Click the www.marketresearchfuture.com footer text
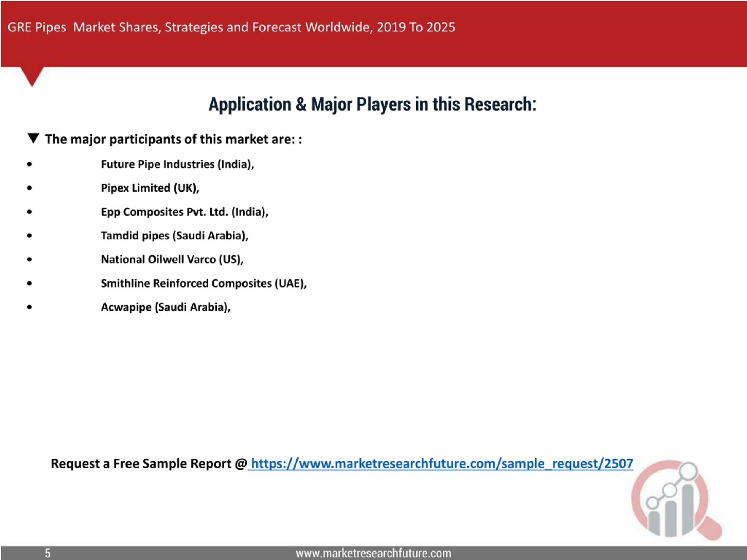The height and width of the screenshot is (560, 747). tap(373, 553)
